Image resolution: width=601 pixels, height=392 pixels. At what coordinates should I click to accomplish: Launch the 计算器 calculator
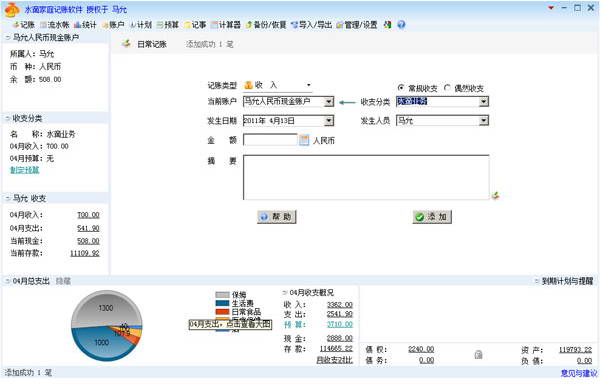click(226, 25)
